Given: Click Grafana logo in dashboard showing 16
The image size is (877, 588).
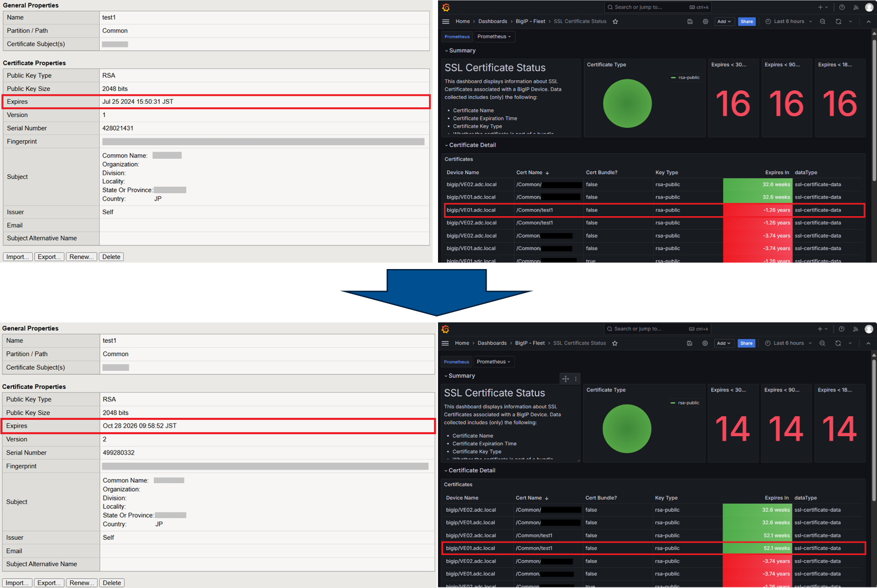Looking at the screenshot, I should 446,7.
